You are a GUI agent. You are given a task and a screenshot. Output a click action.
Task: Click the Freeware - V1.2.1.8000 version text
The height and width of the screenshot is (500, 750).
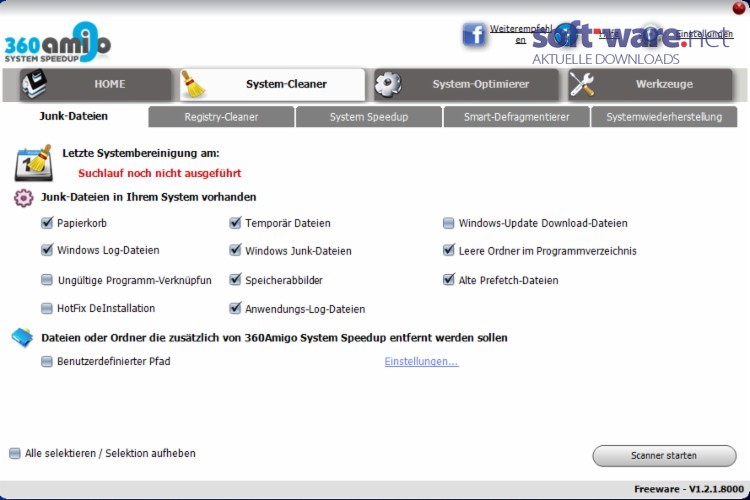(x=689, y=489)
